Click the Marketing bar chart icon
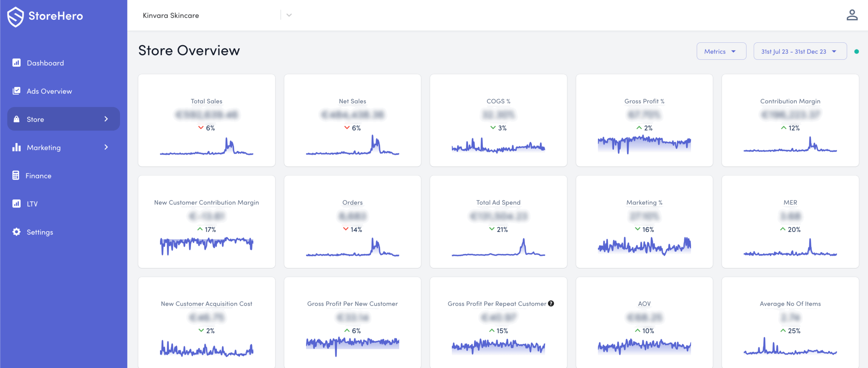Viewport: 868px width, 368px height. pos(16,147)
